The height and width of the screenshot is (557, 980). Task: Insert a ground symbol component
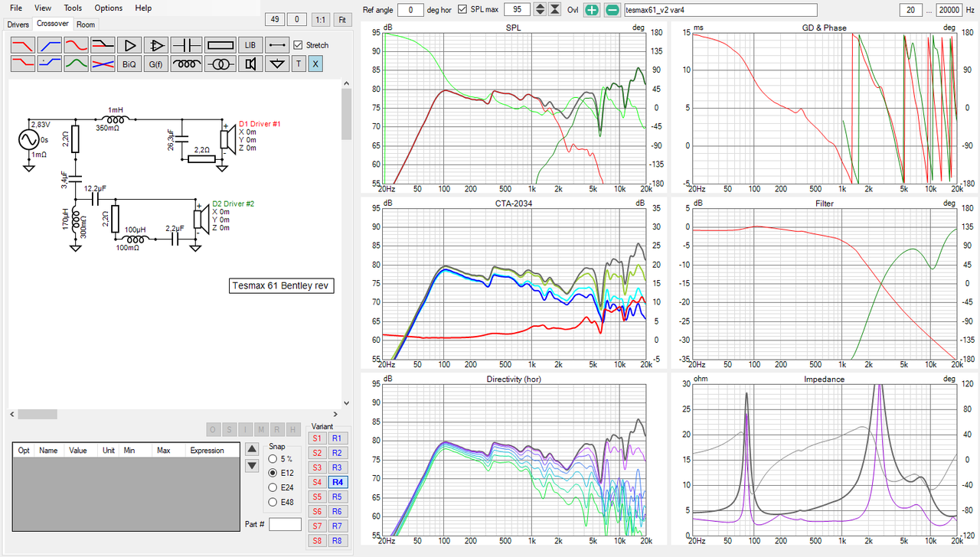(277, 64)
